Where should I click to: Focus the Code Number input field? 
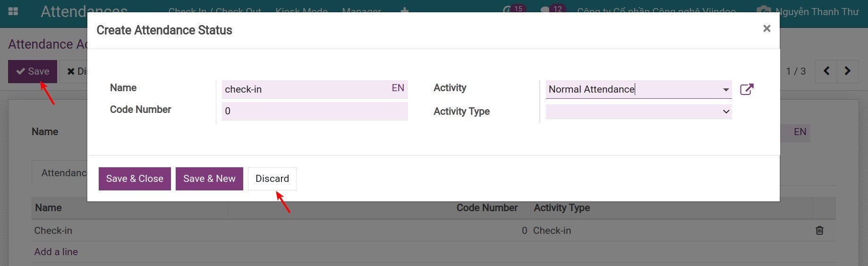pyautogui.click(x=315, y=111)
